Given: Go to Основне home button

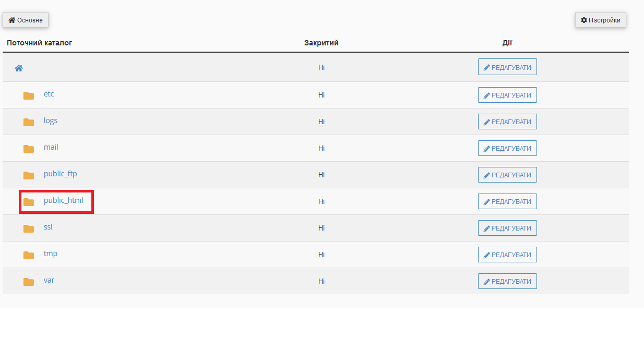Looking at the screenshot, I should 26,20.
